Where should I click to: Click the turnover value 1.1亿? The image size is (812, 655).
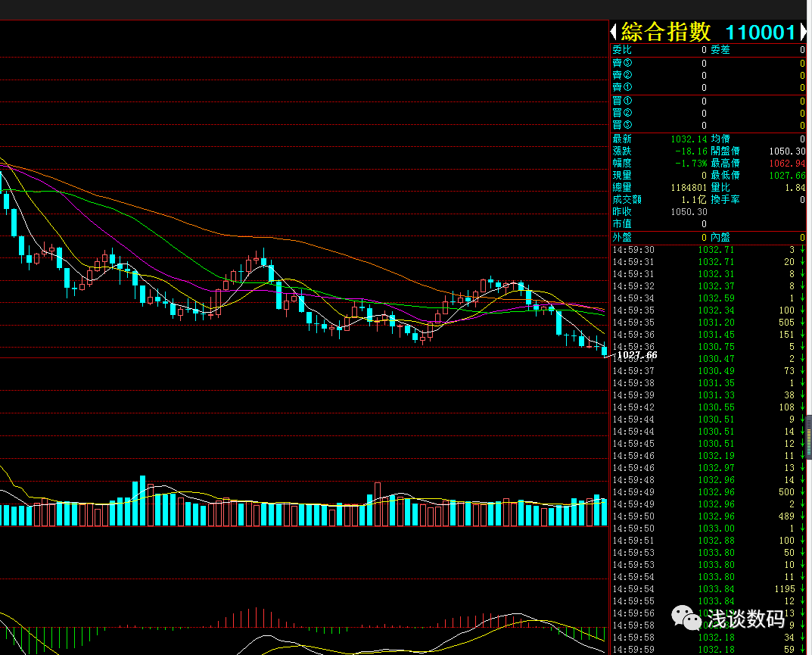694,199
